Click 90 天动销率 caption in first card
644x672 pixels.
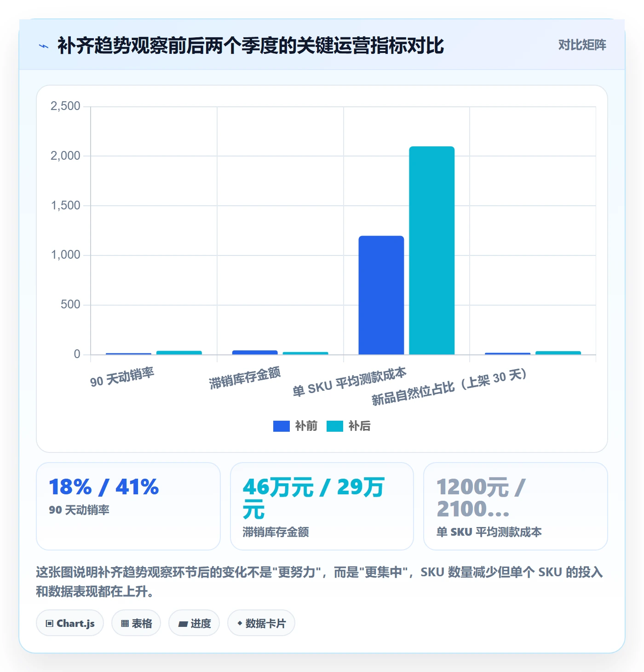coord(79,510)
